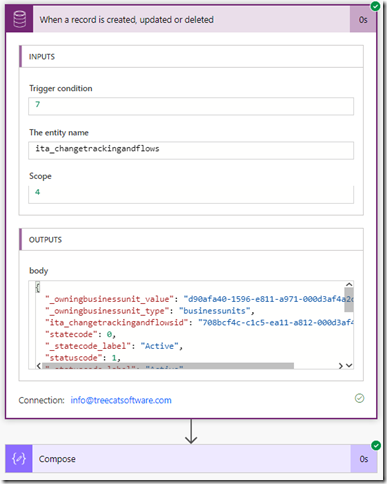Click the Compose step 0s duration label

(364, 459)
